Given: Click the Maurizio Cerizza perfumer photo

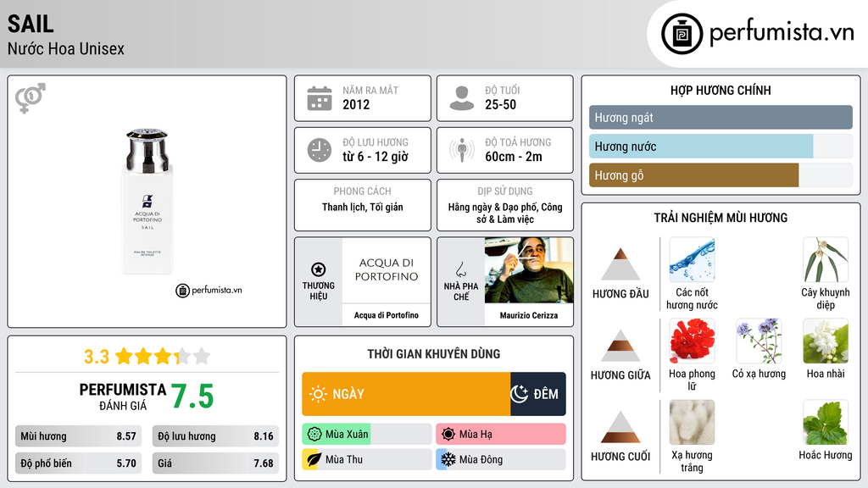Looking at the screenshot, I should pos(529,270).
